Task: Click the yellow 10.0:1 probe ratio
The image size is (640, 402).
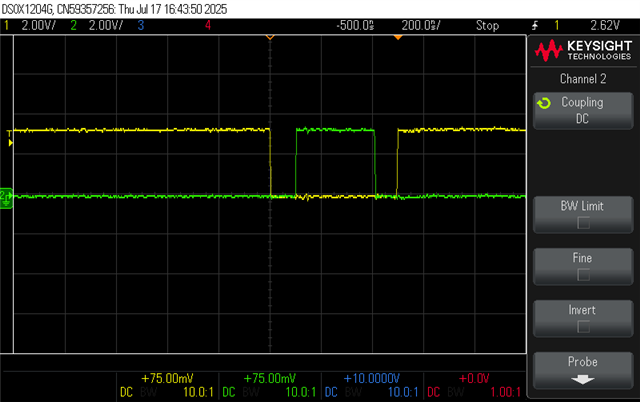Action: [x=198, y=392]
